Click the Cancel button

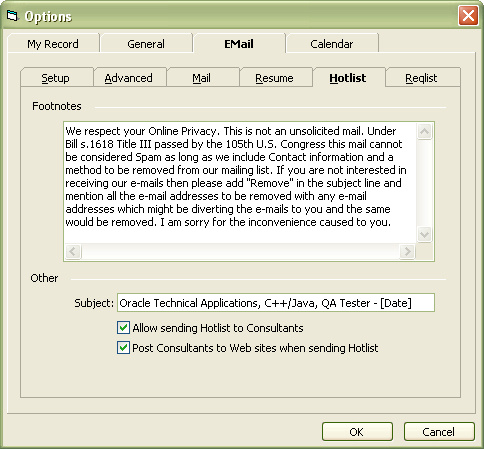coord(439,432)
